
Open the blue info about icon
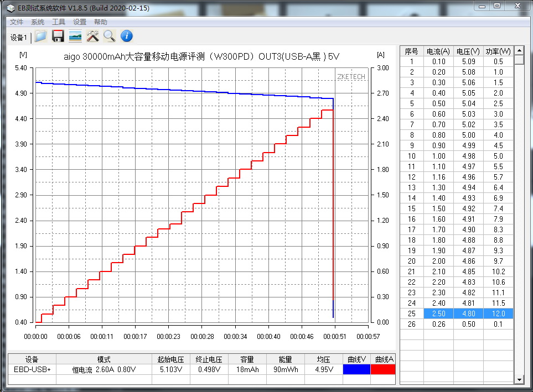[x=127, y=36]
